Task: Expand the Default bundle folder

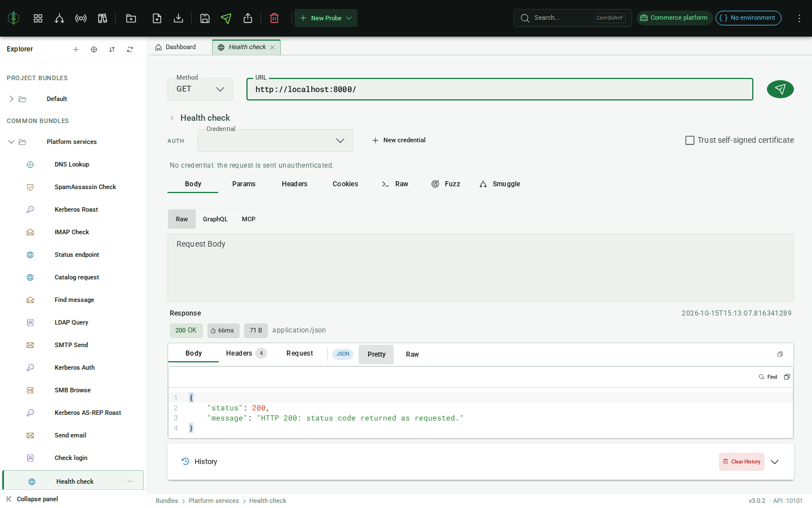Action: 11,99
